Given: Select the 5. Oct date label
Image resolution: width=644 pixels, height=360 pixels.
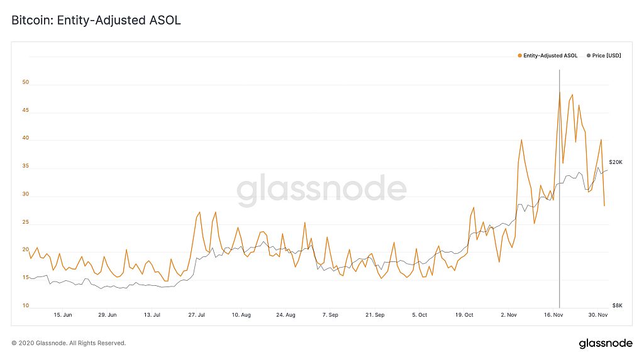Looking at the screenshot, I should [x=419, y=315].
